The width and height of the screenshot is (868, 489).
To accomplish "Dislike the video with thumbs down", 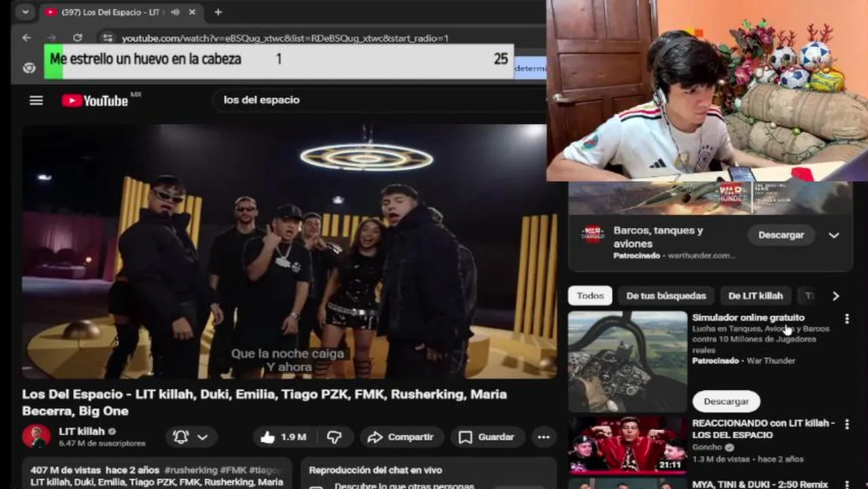I will coord(334,437).
